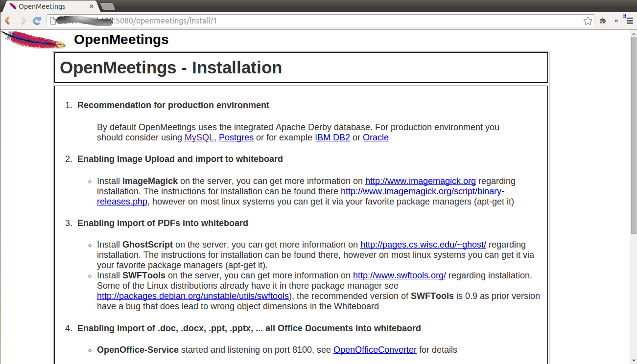Click the 'Enabling import of .doc, .docx' heading
Screen dimensions: 637x364
tap(249, 328)
